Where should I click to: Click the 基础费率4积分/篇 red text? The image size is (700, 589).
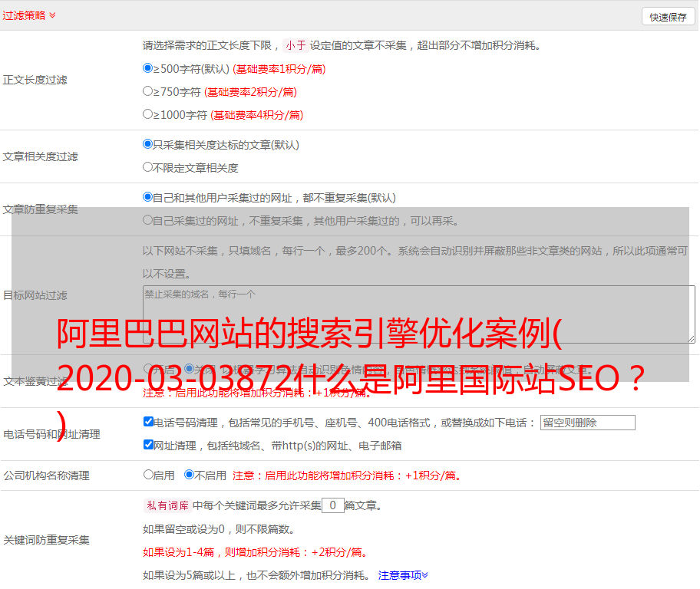[256, 115]
